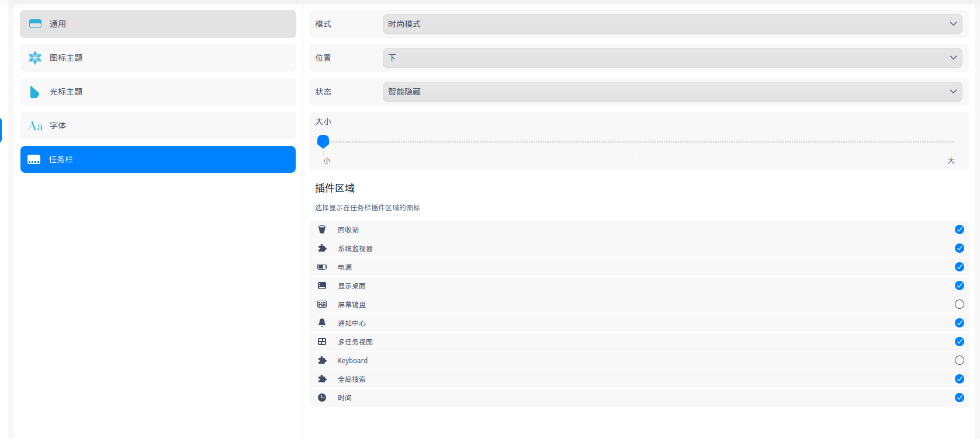The width and height of the screenshot is (980, 439).
Task: Click the 多任务视图 grid icon
Action: coord(322,342)
